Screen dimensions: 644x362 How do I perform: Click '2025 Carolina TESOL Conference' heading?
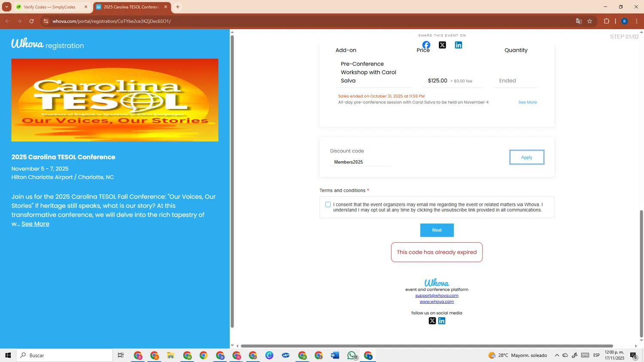[63, 157]
